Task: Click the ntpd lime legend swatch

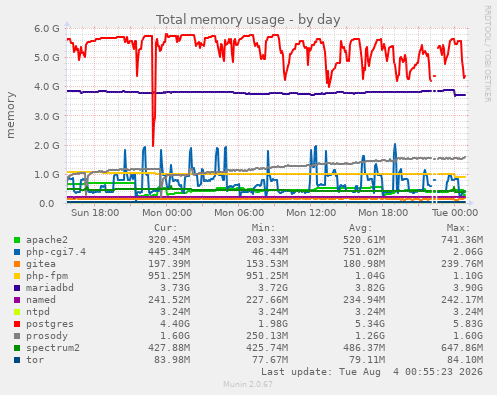Action: click(17, 312)
